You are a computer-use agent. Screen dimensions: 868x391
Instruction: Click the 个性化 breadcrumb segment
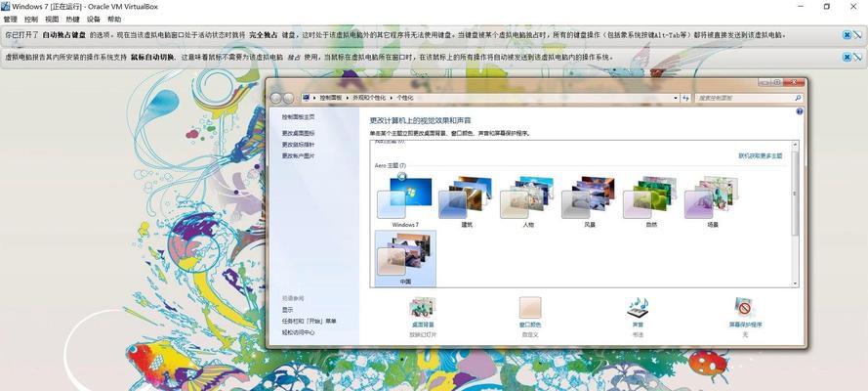[x=404, y=98]
